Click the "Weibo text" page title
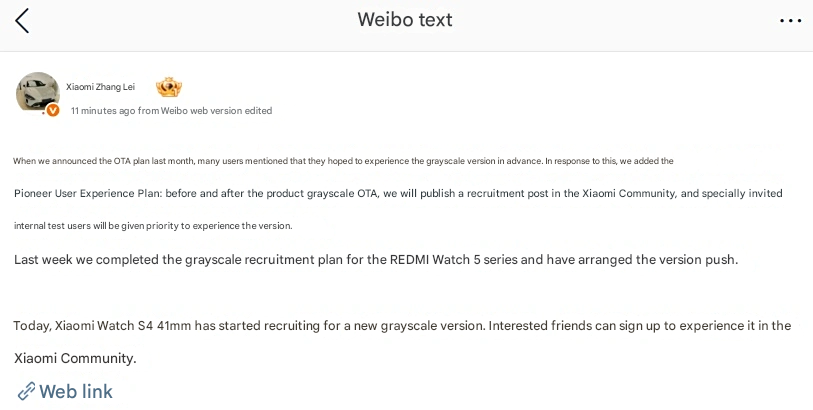Image resolution: width=813 pixels, height=410 pixels. [405, 20]
